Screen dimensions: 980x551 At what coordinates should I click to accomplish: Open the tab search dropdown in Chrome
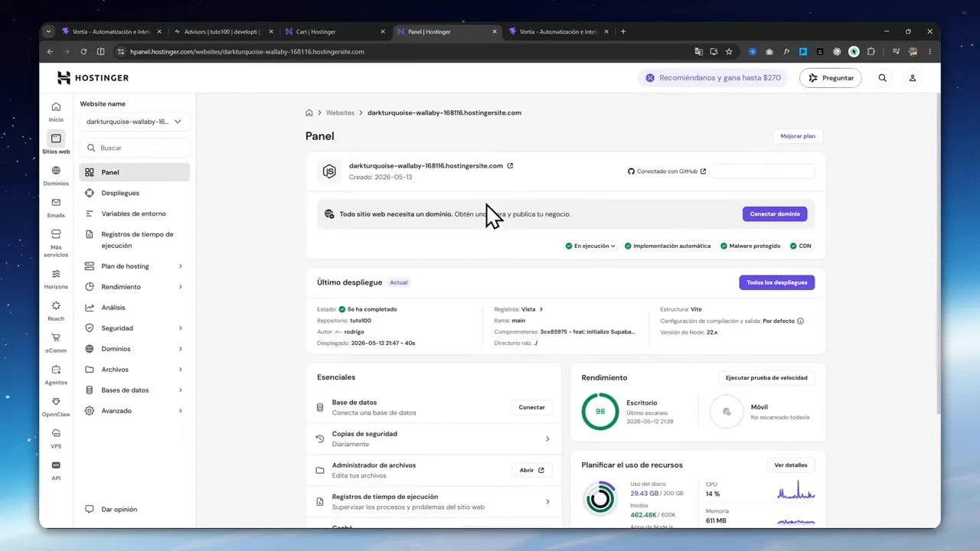(x=49, y=31)
